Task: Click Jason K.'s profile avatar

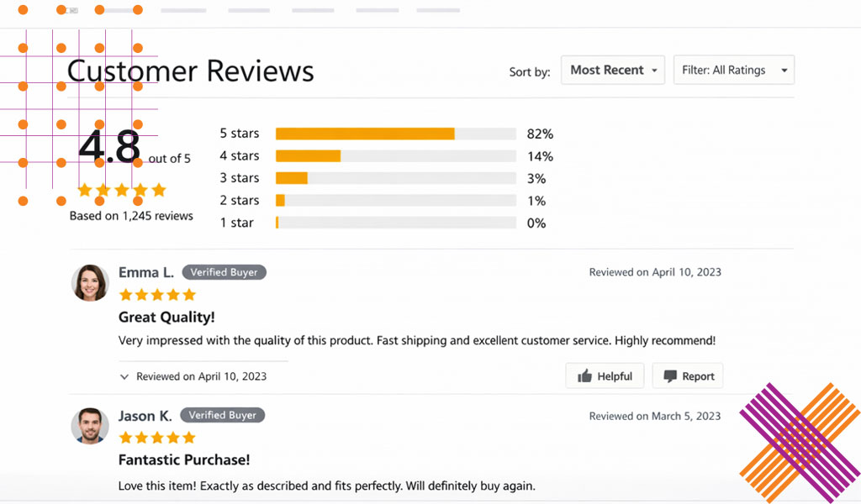Action: click(x=90, y=426)
